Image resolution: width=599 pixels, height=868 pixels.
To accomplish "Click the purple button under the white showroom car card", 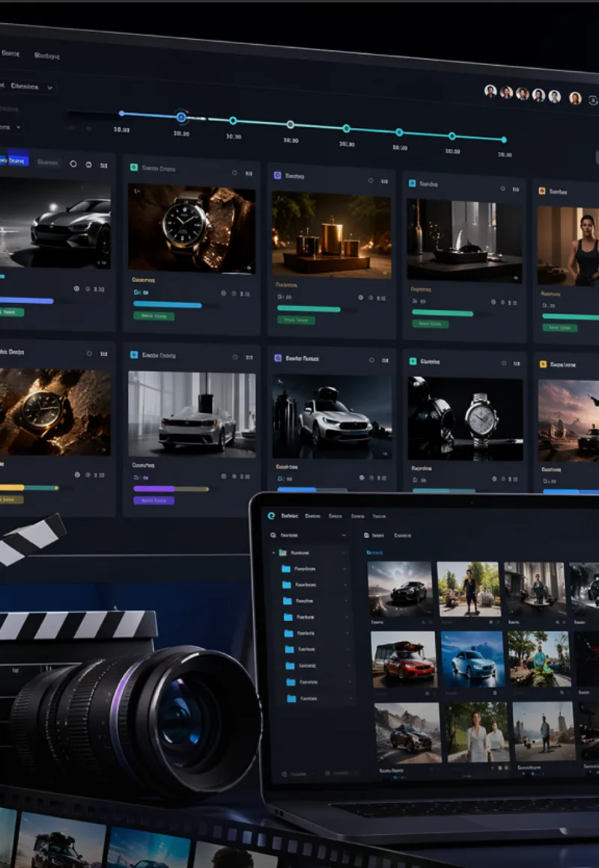I will (154, 501).
